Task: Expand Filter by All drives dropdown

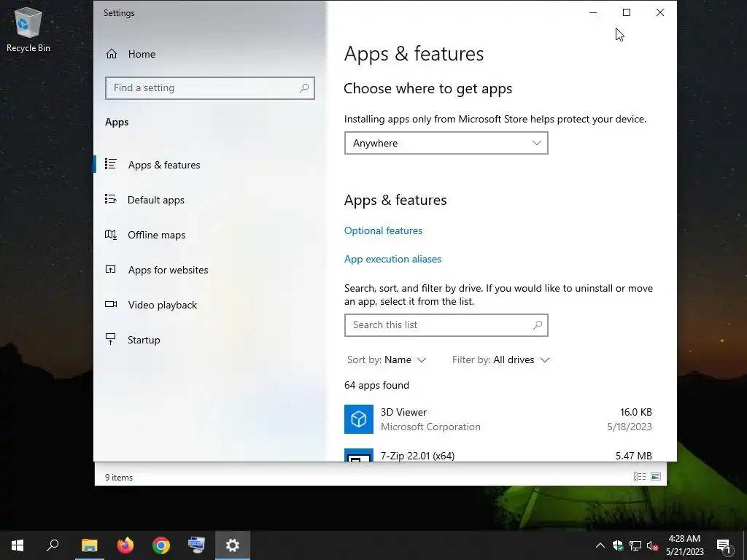Action: point(500,360)
